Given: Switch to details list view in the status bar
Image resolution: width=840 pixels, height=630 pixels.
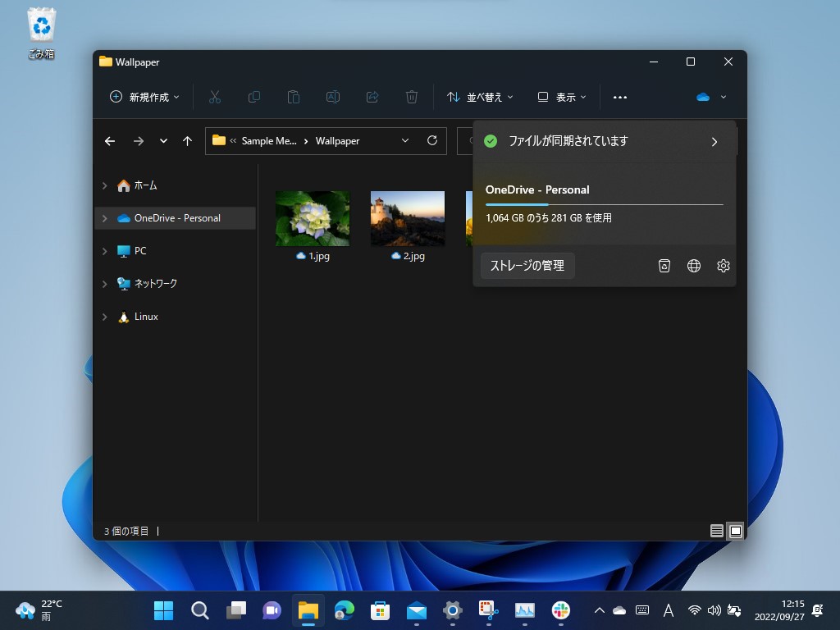Looking at the screenshot, I should tap(717, 531).
